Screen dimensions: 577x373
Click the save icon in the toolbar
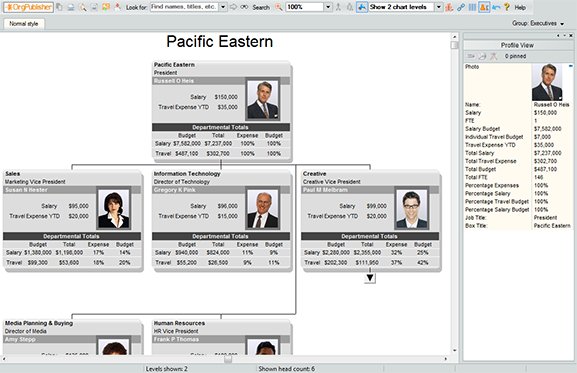click(x=94, y=7)
